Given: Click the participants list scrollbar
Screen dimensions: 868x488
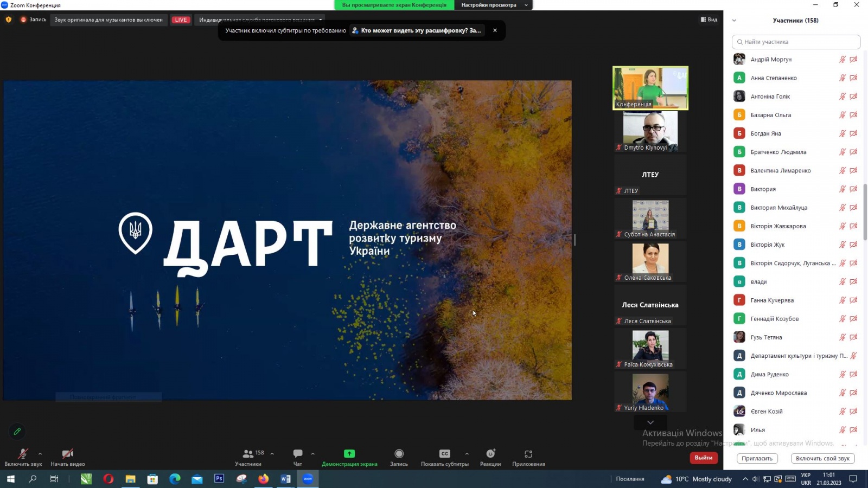Looking at the screenshot, I should click(x=865, y=211).
